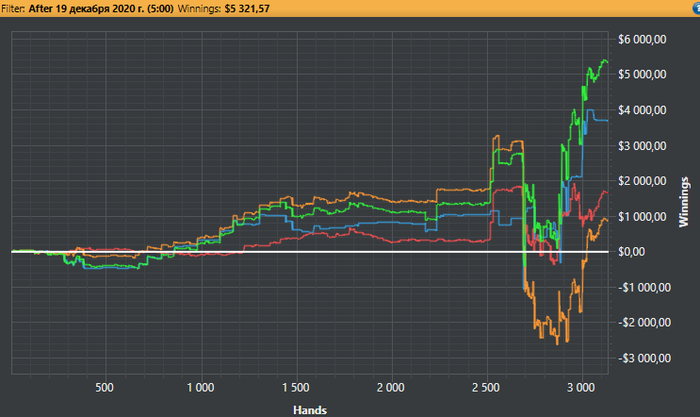
Task: Click the '-$2 000,00' axis label
Action: [x=644, y=322]
